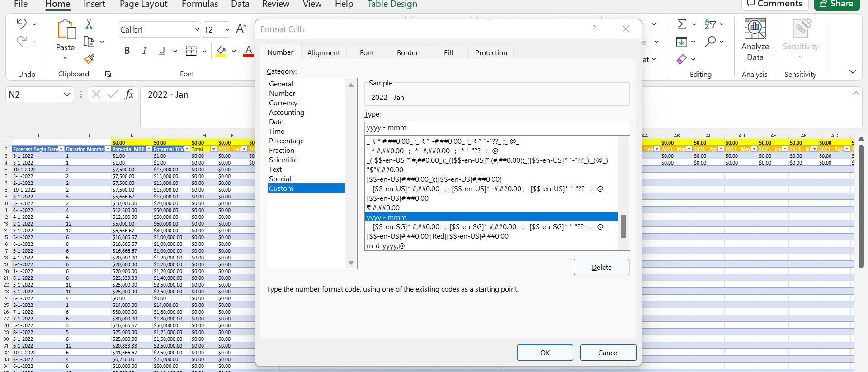Click Sort & Filter icon
The width and height of the screenshot is (868, 372).
click(x=710, y=24)
